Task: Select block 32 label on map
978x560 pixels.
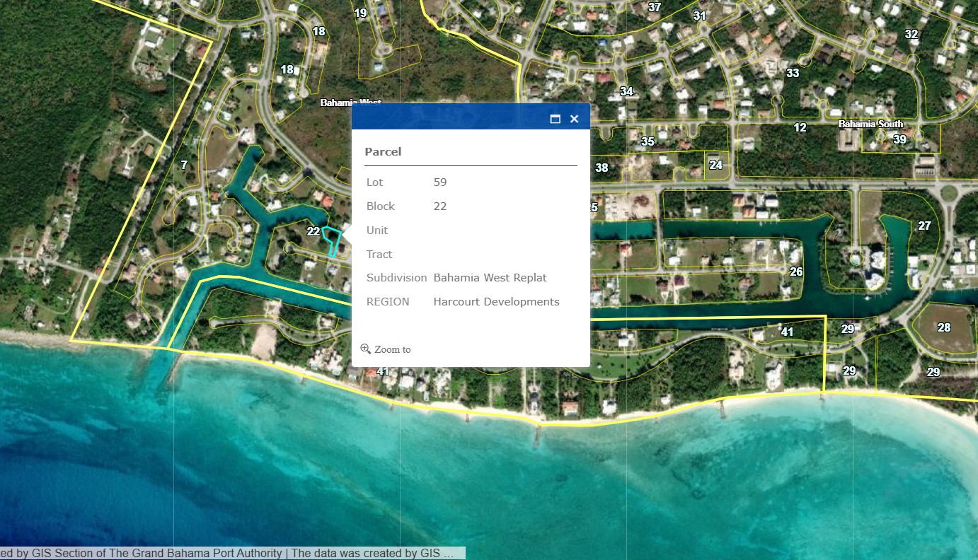Action: (x=911, y=34)
